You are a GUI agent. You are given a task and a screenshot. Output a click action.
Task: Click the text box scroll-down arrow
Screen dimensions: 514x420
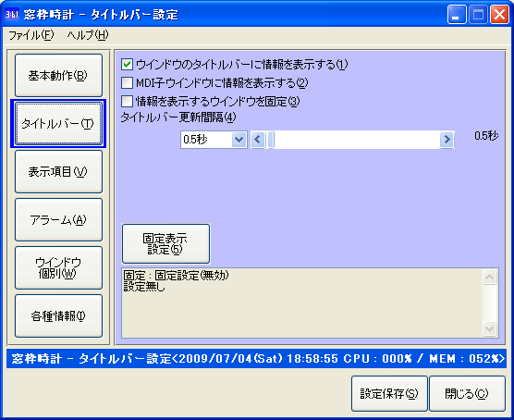point(490,328)
